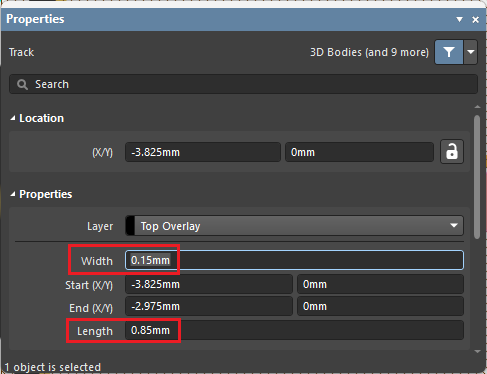Close the Properties panel

[x=475, y=20]
